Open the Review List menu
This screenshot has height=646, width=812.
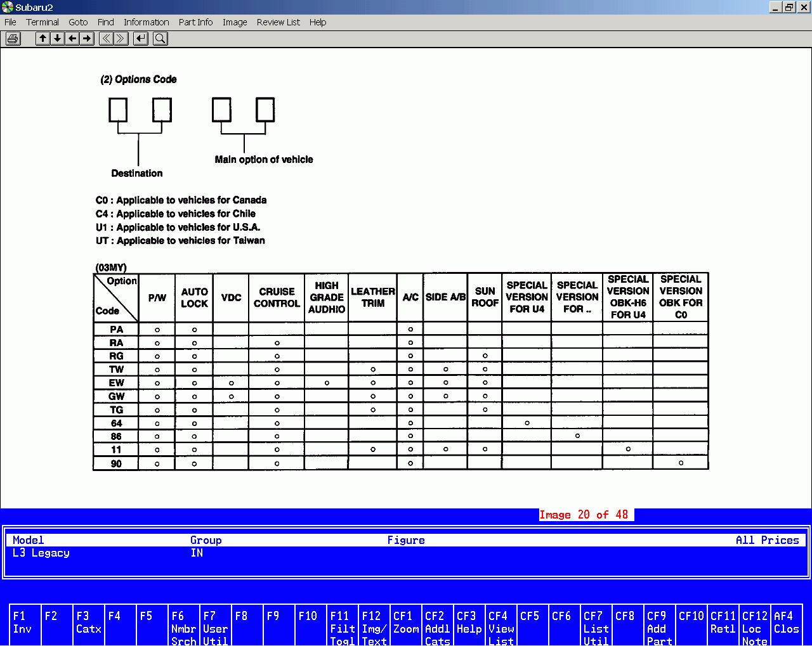[x=278, y=22]
